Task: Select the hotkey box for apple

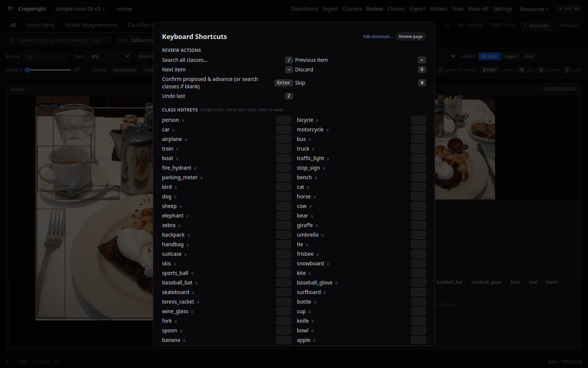Action: pos(419,340)
